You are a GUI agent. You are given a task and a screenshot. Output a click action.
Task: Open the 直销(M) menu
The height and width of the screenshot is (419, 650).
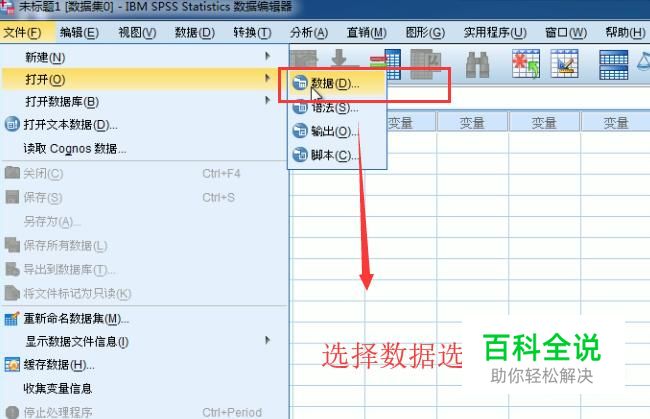[x=366, y=32]
